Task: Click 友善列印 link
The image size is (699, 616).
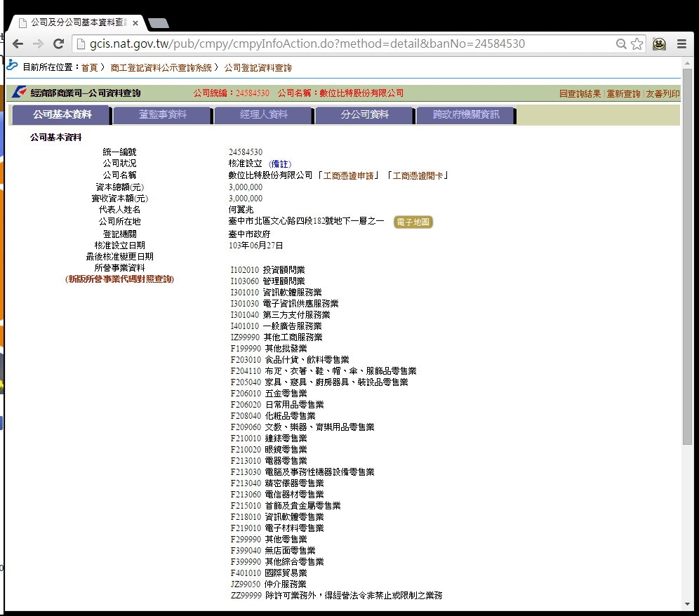Action: (x=663, y=93)
